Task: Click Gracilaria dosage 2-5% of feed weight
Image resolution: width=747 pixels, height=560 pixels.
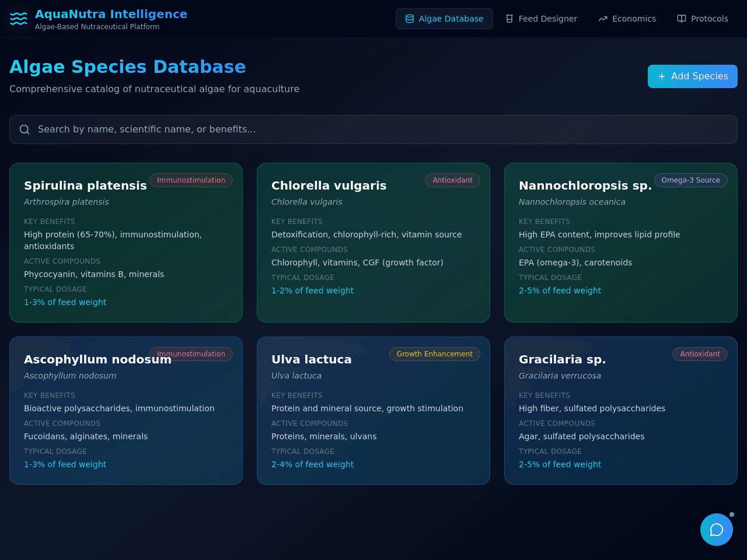Action: click(560, 464)
